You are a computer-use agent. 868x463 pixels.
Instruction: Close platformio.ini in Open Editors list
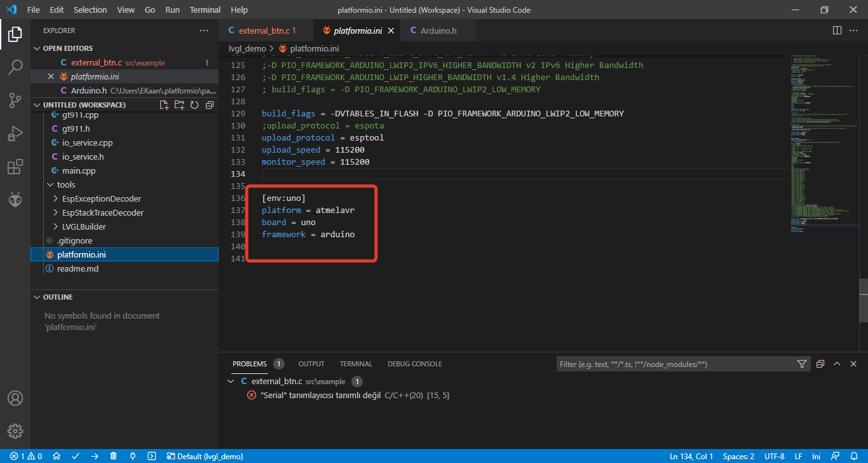coord(51,76)
